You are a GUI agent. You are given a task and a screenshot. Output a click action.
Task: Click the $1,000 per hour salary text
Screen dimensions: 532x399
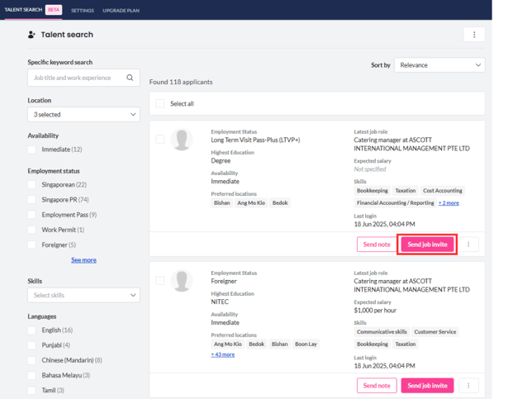375,311
